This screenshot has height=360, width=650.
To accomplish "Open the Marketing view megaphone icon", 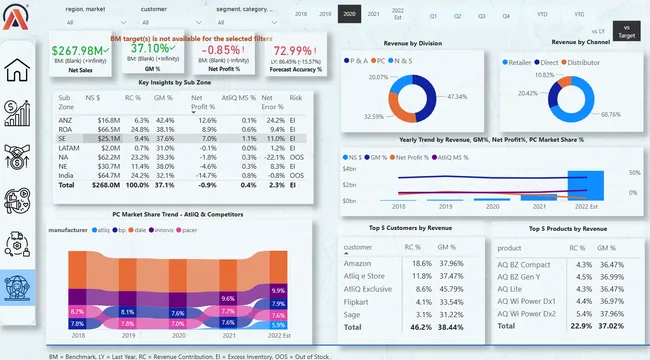I will [x=17, y=201].
